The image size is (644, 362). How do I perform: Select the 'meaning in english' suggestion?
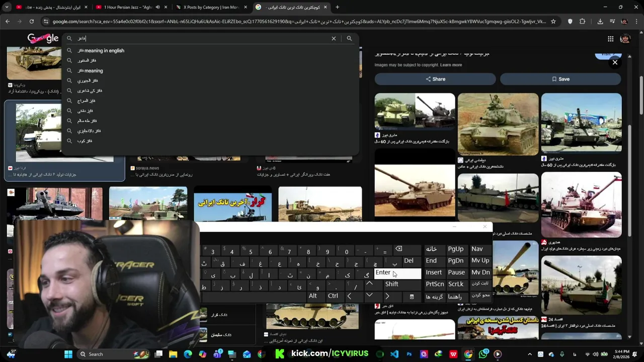click(x=101, y=50)
